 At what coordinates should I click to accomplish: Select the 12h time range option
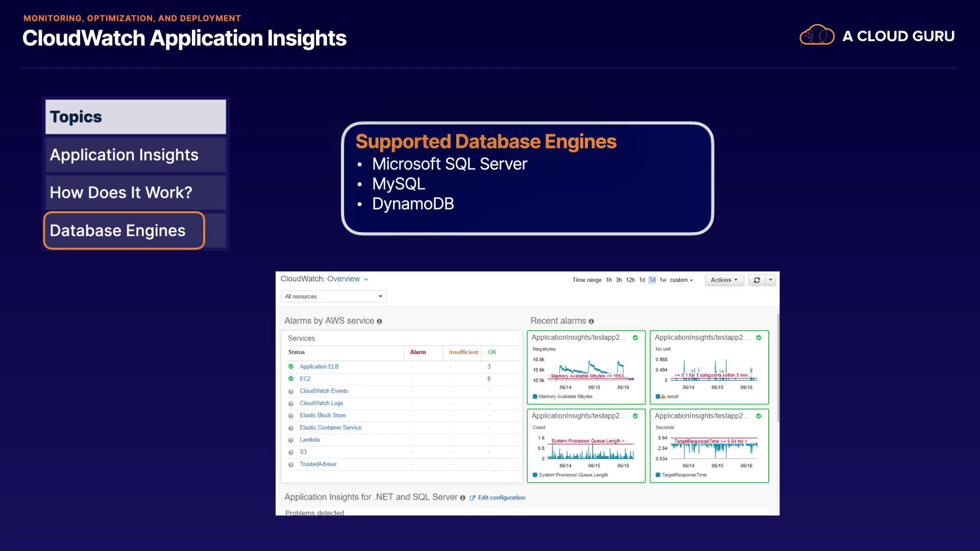tap(630, 280)
